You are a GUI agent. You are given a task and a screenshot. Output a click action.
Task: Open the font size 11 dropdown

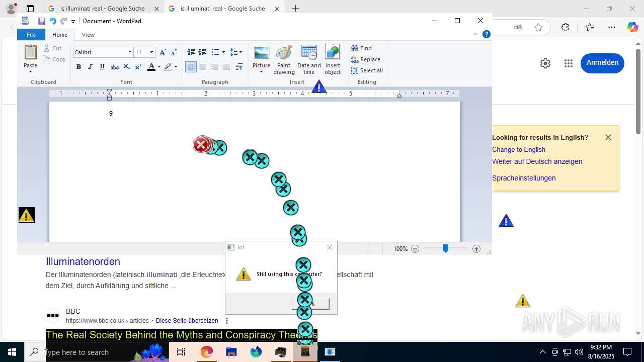tap(151, 52)
